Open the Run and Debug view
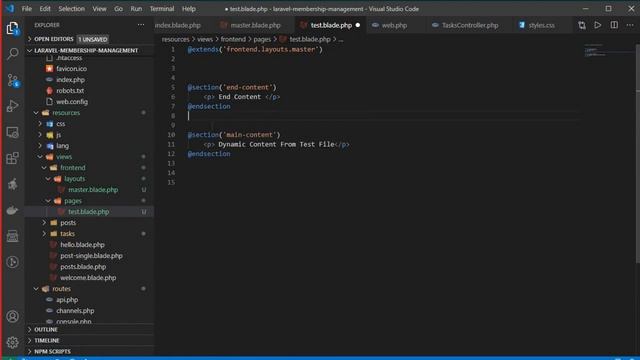Screen dimensions: 640x360 [12, 106]
